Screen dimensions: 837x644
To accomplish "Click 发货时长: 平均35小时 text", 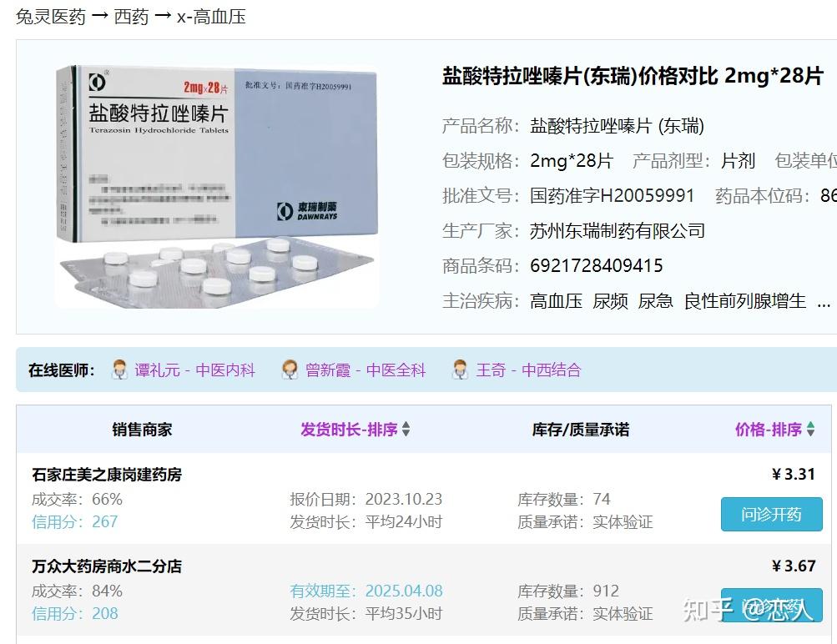I will [x=366, y=613].
